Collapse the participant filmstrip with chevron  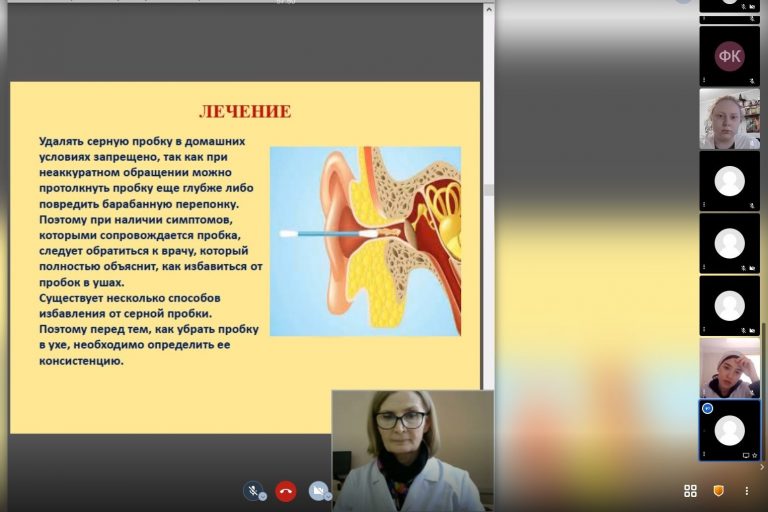(762, 467)
